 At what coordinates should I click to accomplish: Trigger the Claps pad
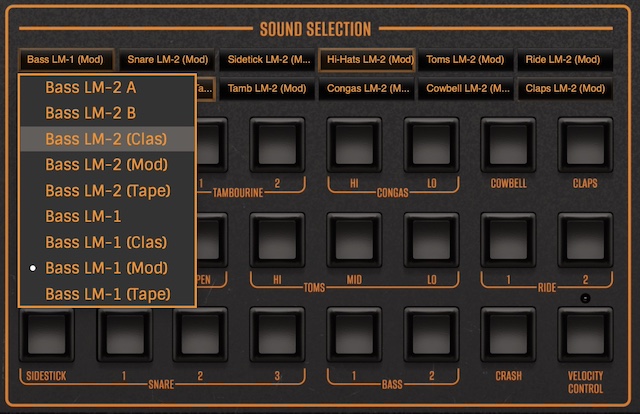585,145
